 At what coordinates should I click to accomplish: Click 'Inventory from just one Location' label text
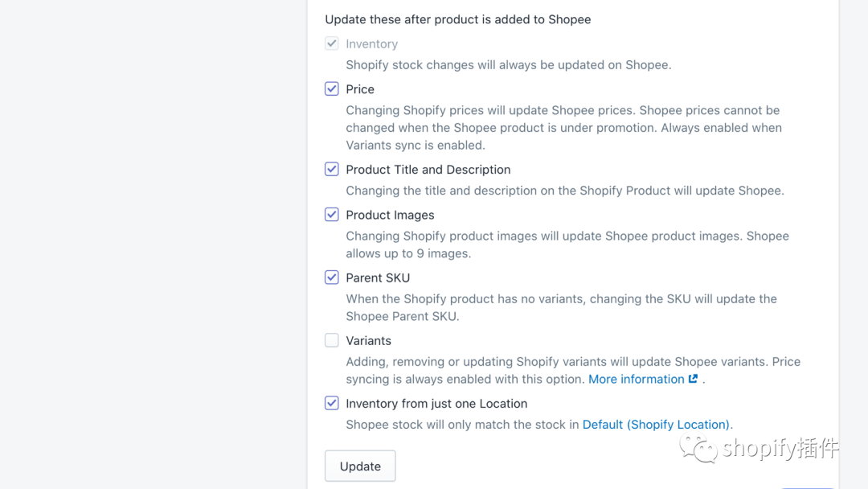(436, 403)
